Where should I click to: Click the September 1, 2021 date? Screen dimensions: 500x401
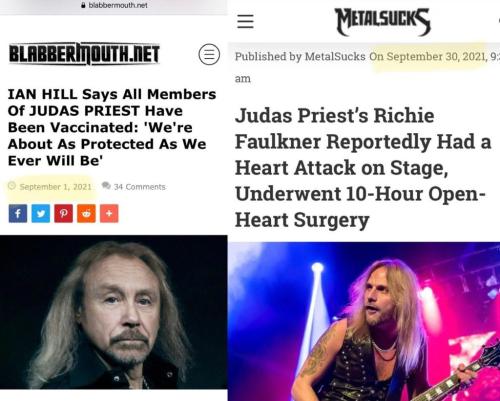point(55,187)
